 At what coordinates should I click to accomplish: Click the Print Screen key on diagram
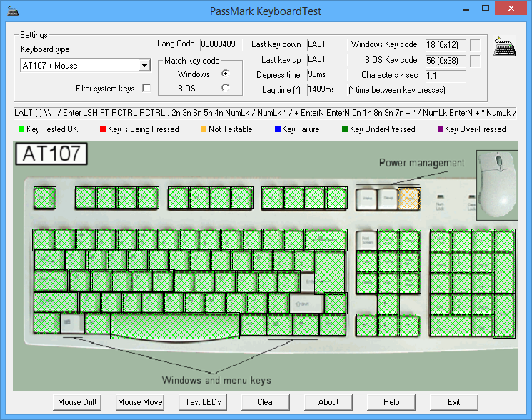click(x=367, y=240)
